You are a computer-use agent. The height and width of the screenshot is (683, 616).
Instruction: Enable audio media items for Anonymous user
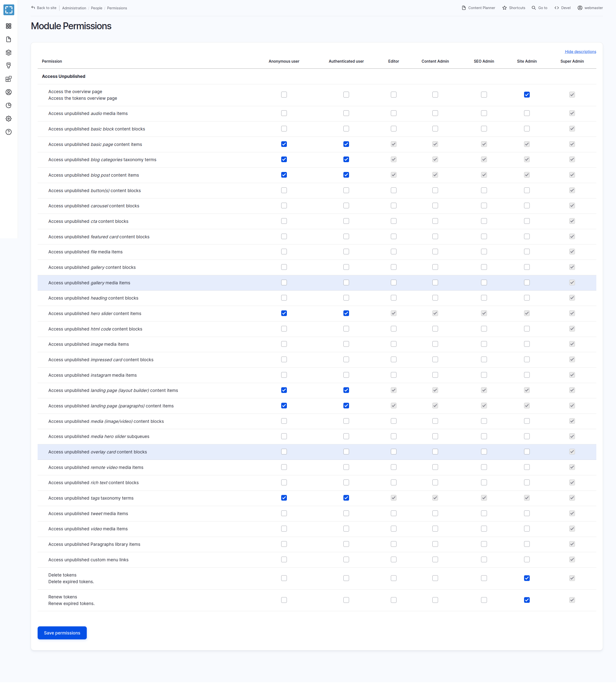click(x=284, y=113)
